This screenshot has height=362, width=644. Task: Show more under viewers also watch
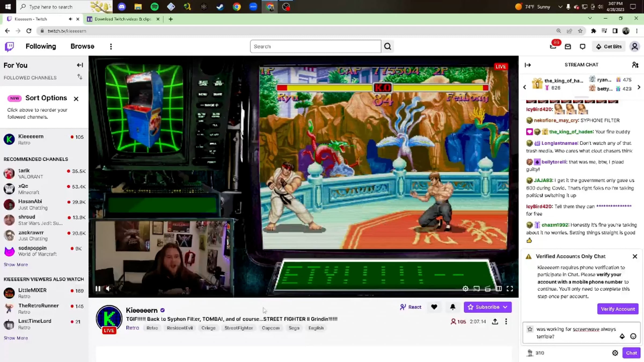(16, 338)
